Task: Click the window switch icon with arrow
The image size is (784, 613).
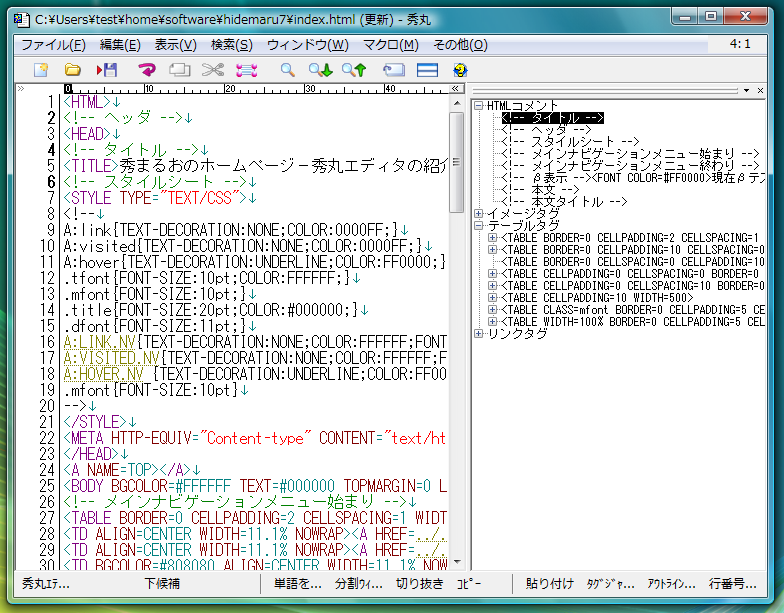Action: tap(394, 70)
